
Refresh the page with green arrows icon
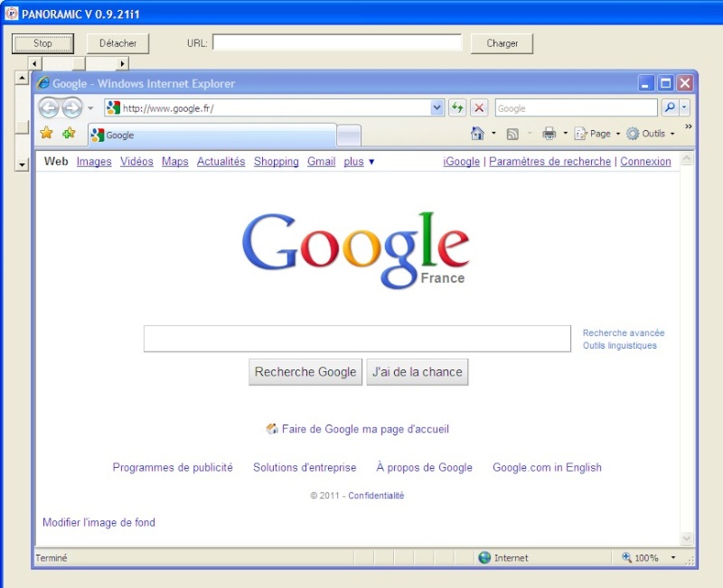click(x=457, y=108)
